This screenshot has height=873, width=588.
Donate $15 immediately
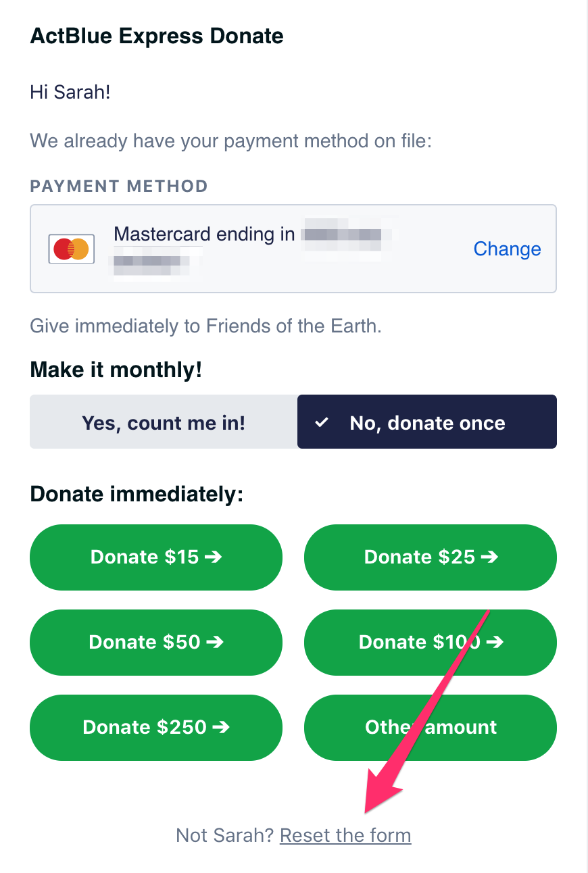click(x=156, y=557)
